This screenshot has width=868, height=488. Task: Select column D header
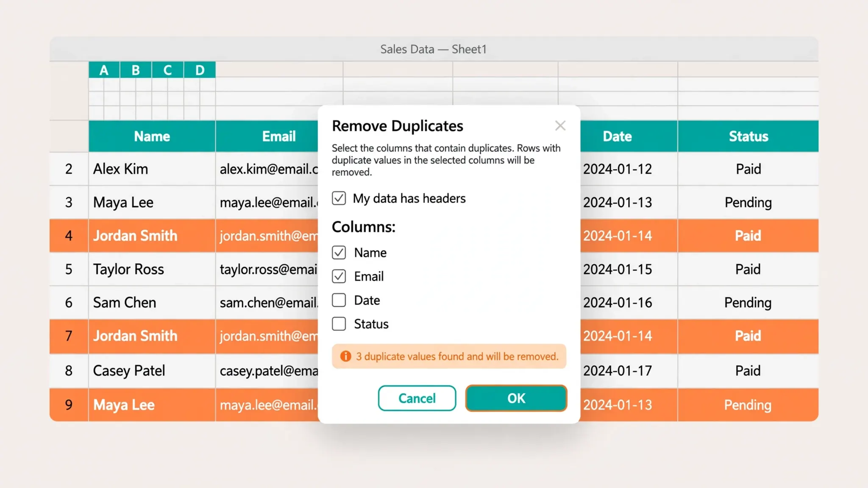(x=200, y=70)
